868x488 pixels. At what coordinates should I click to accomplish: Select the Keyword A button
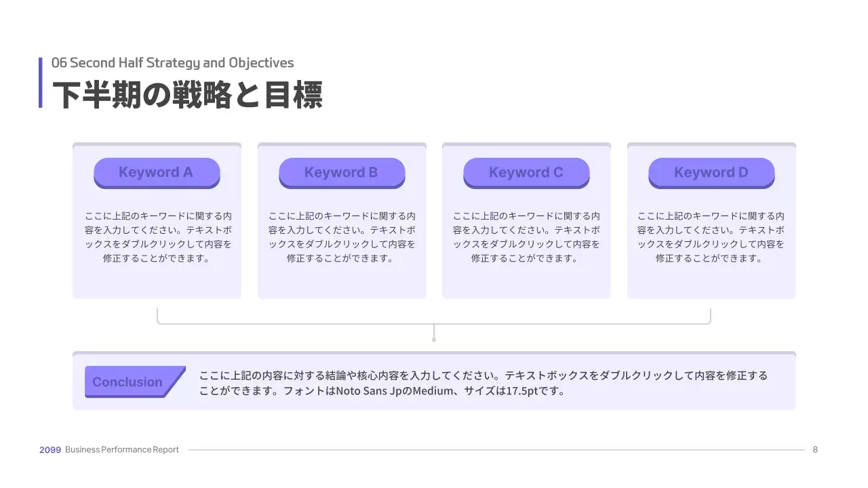click(157, 172)
